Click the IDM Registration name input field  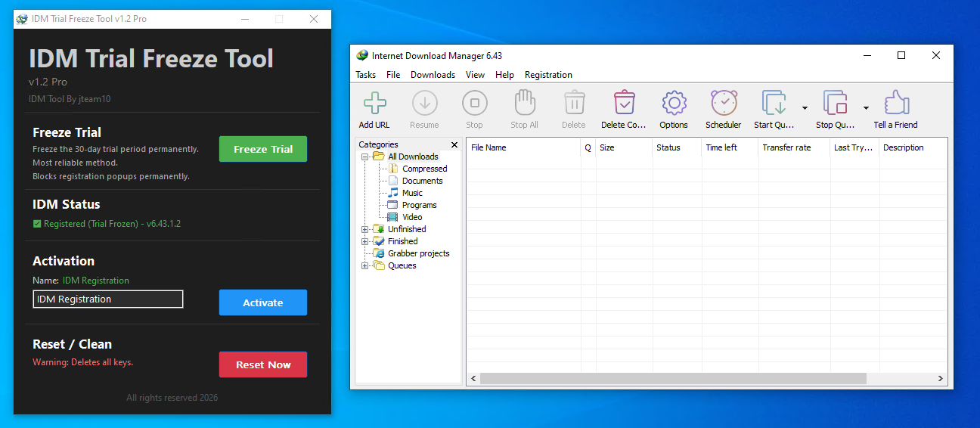point(108,299)
